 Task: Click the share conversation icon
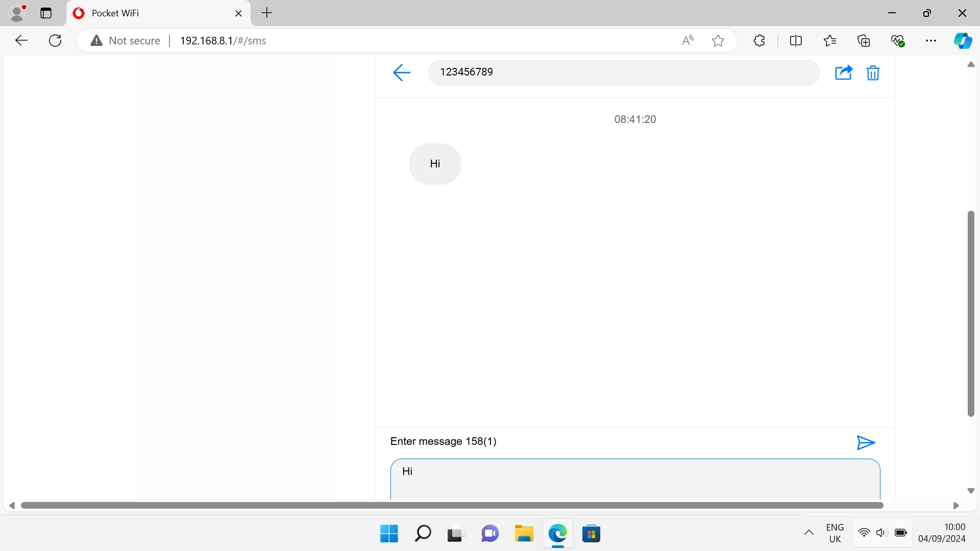tap(844, 73)
